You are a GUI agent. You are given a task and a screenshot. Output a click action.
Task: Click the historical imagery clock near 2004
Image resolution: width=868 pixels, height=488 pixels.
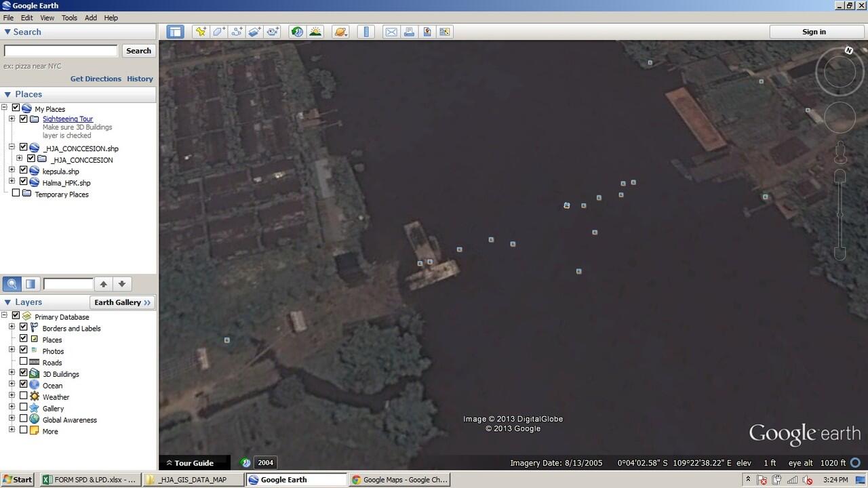tap(245, 463)
